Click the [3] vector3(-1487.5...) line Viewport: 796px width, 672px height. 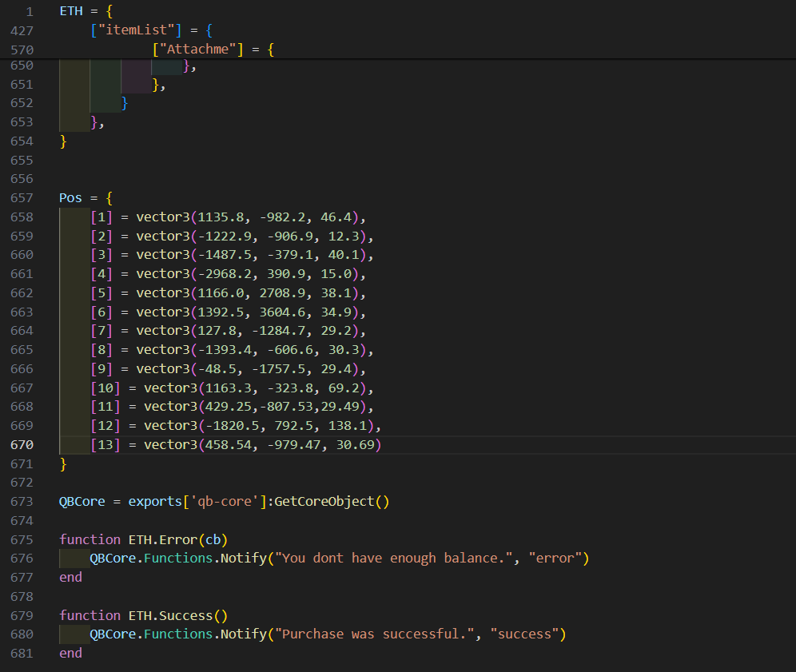coord(232,255)
